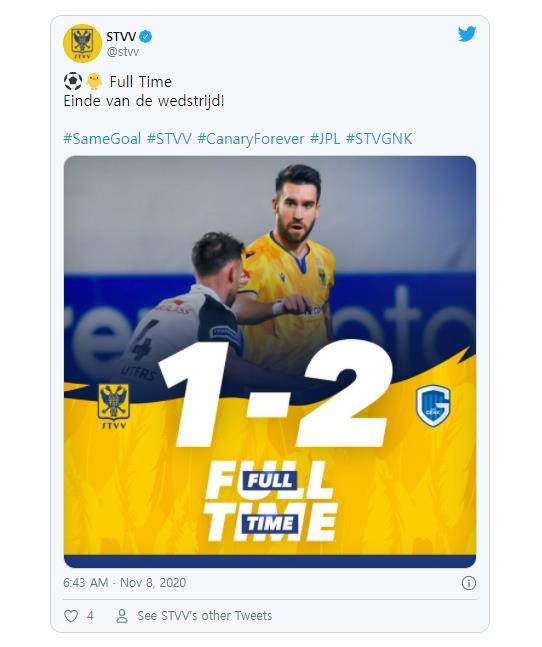Click the blue verified badge beside STVV
Image resolution: width=542 pixels, height=647 pixels.
tap(146, 36)
